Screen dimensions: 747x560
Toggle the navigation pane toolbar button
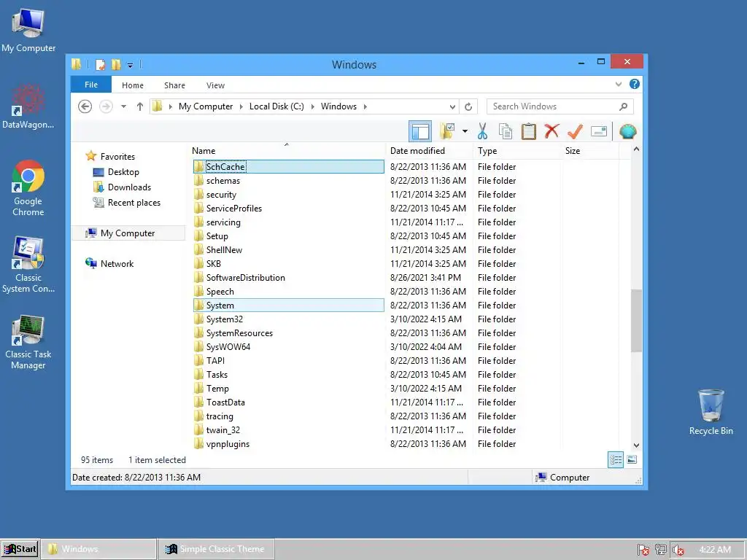(x=420, y=131)
